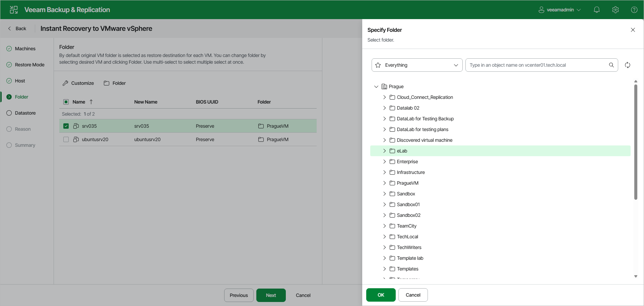Open the Everything filter dropdown
This screenshot has height=306, width=644.
click(417, 65)
